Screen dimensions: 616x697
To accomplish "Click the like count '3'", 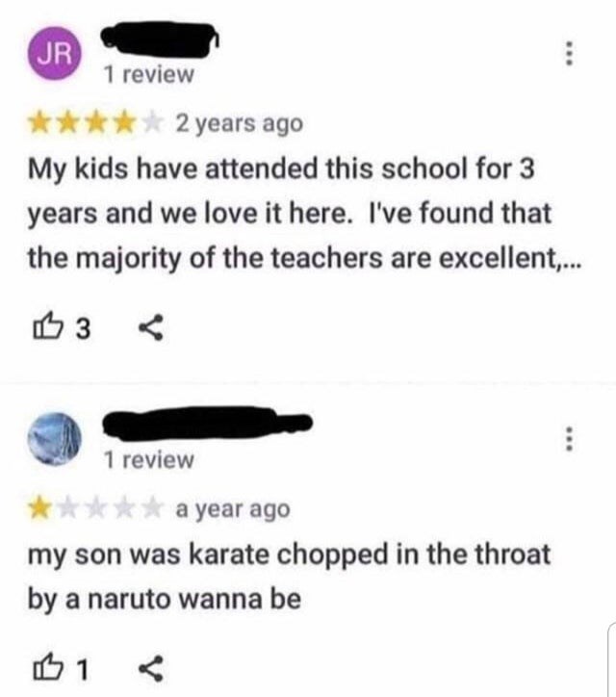I will [83, 328].
